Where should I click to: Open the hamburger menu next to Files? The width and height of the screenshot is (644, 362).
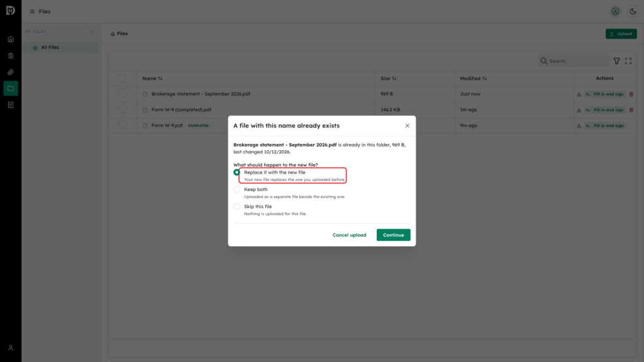(32, 11)
